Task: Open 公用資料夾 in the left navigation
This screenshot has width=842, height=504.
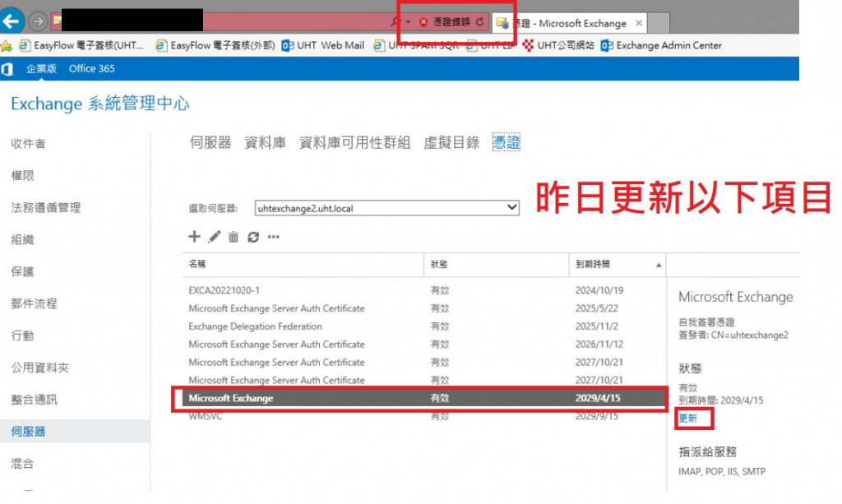Action: (x=40, y=368)
